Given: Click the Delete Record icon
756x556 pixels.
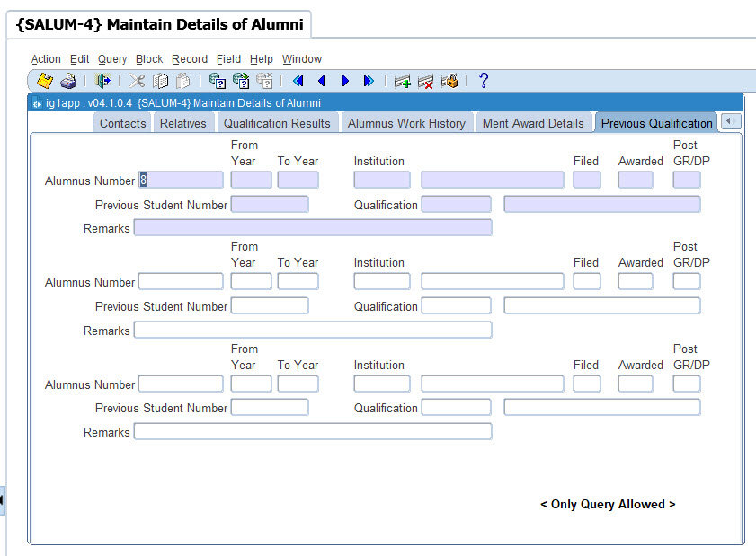Looking at the screenshot, I should pos(425,81).
